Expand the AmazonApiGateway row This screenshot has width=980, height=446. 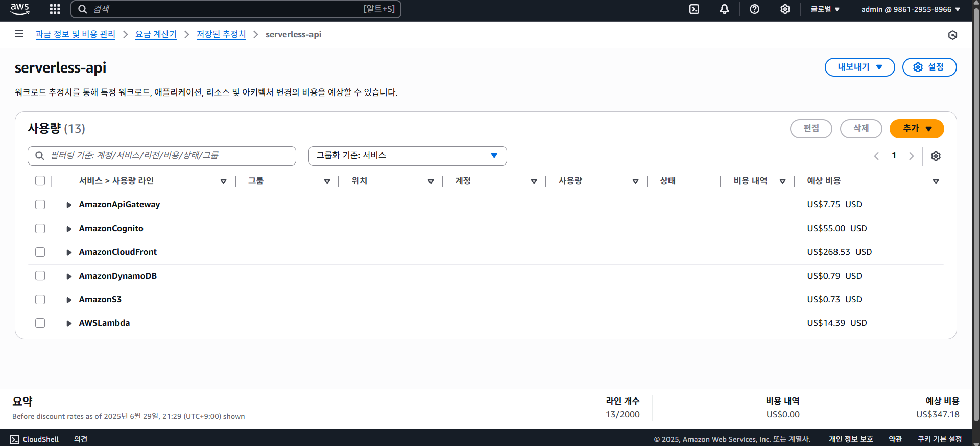(68, 205)
